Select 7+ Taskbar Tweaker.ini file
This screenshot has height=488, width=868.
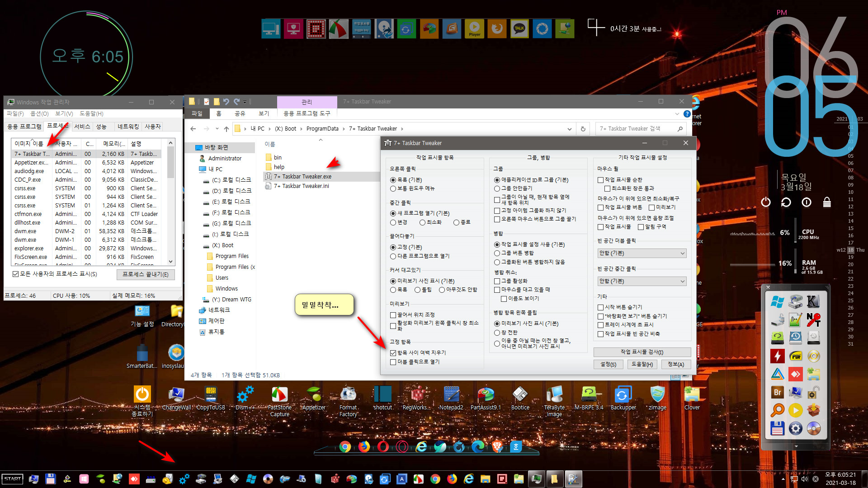tap(301, 186)
